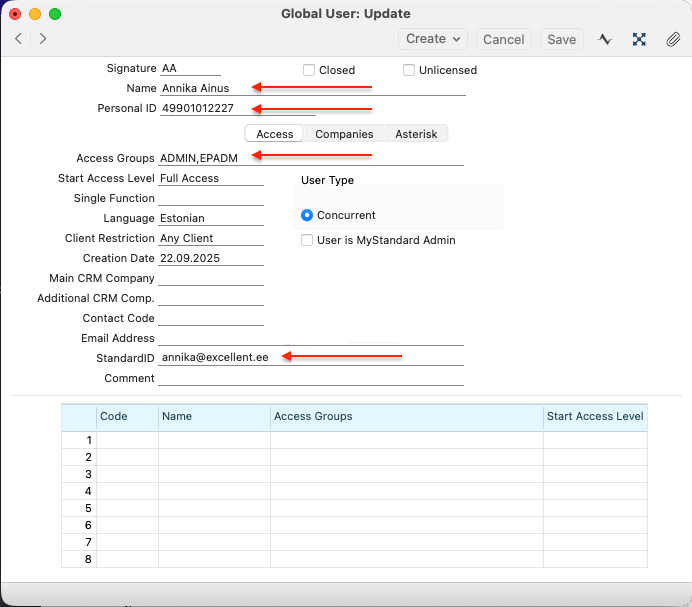
Task: Select the Concurrent user type
Action: 308,215
